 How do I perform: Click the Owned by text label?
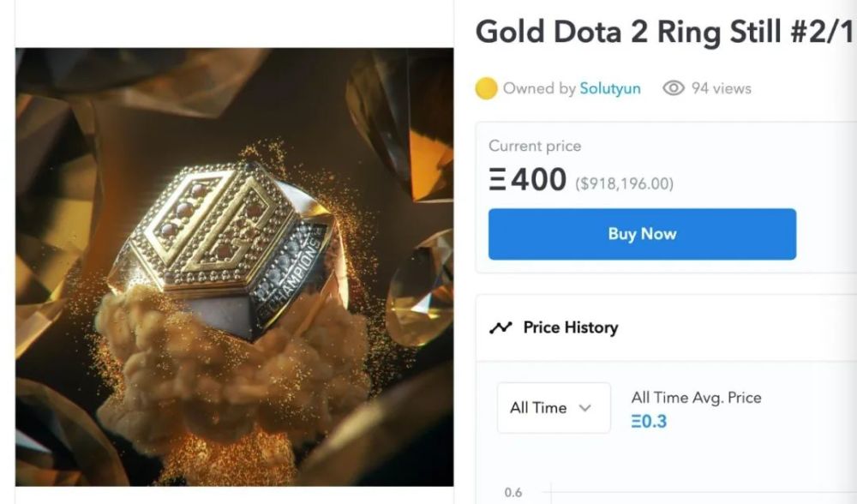click(539, 88)
